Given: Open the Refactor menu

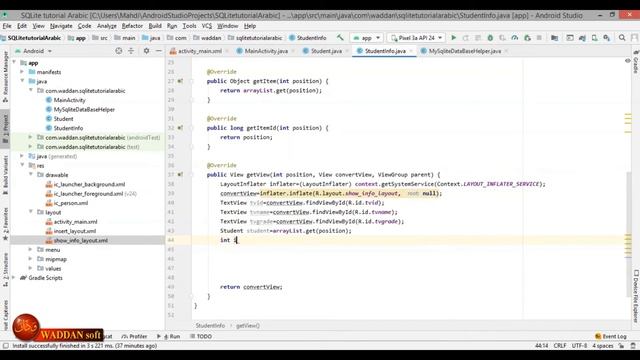Looking at the screenshot, I should pyautogui.click(x=132, y=26).
